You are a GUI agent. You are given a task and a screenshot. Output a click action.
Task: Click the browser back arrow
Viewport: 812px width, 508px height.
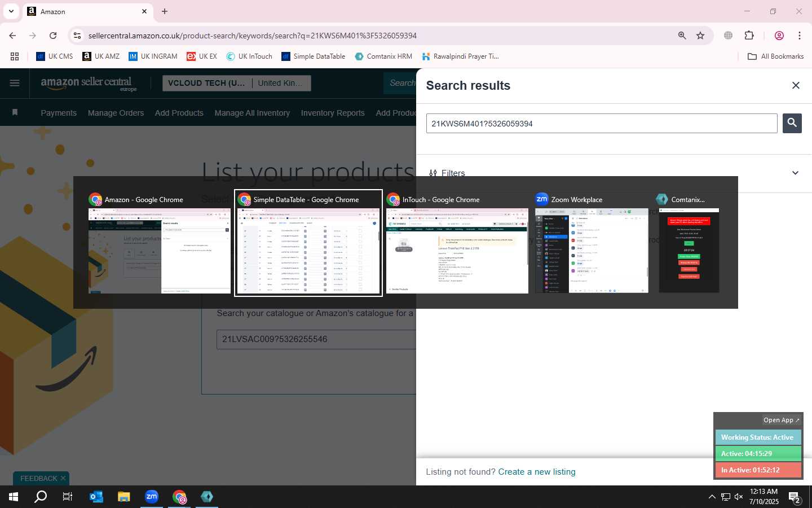[12, 36]
